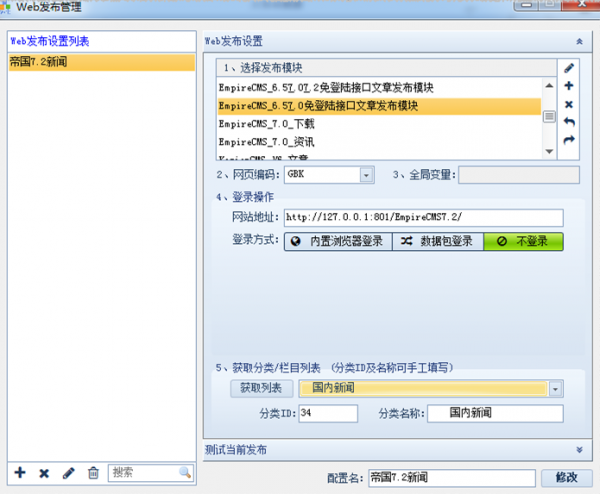Click the left-pointing arrow icon beside module list
The height and width of the screenshot is (494, 600).
(x=569, y=122)
